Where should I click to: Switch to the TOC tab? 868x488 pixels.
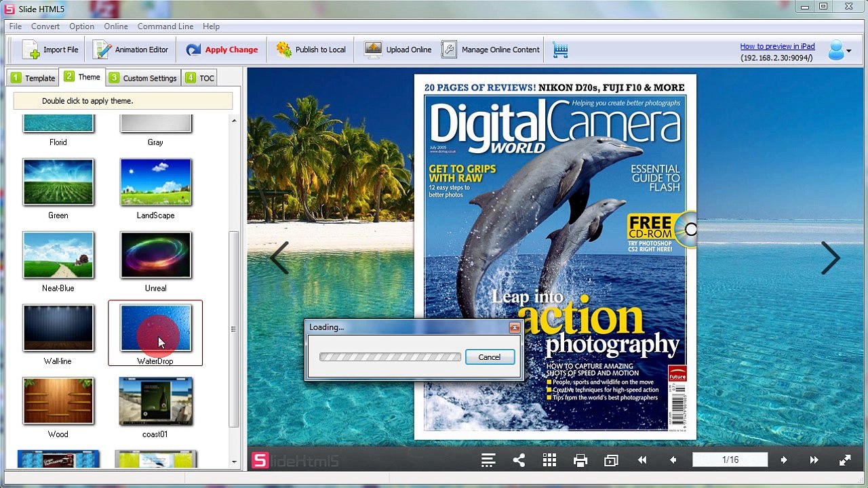point(199,78)
